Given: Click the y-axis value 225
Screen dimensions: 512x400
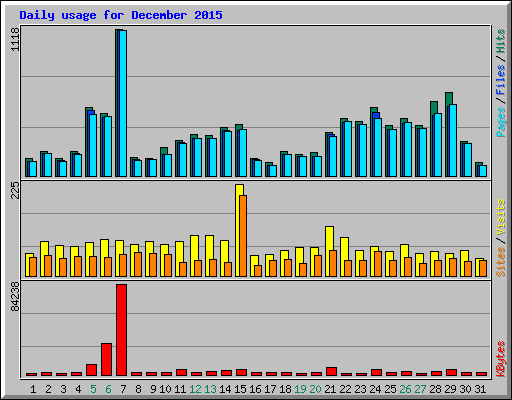Looking at the screenshot, I should (x=15, y=190).
